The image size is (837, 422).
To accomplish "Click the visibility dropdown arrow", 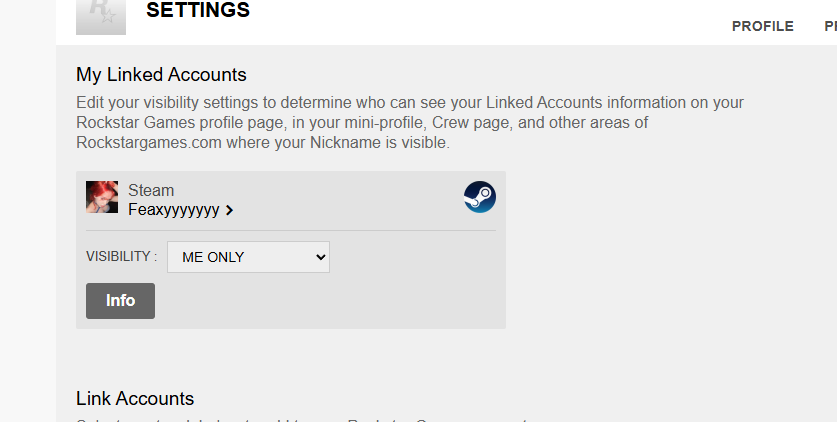I will (x=320, y=257).
